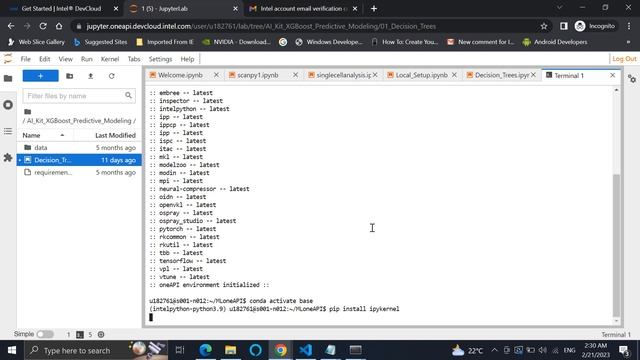Toggle Simple interface mode switch
Image resolution: width=640 pixels, height=360 pixels.
[45, 334]
